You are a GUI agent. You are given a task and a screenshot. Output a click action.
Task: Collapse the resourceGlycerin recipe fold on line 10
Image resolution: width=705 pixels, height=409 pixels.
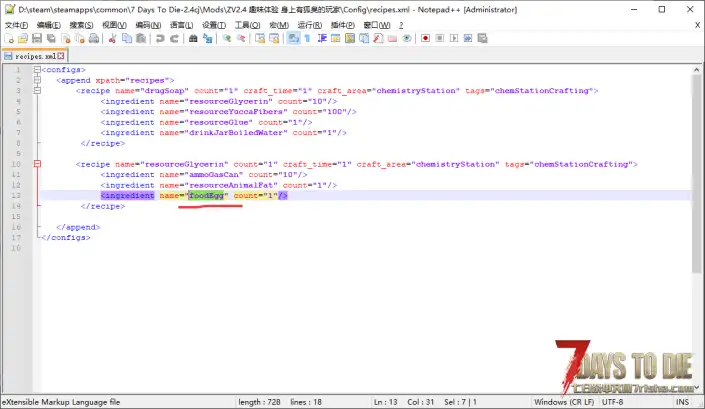click(x=37, y=163)
